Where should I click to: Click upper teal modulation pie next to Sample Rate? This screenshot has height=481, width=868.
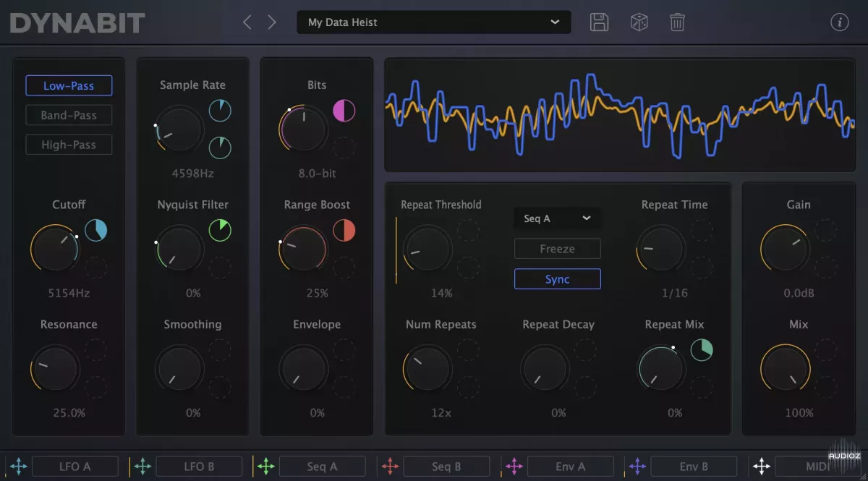(x=220, y=111)
